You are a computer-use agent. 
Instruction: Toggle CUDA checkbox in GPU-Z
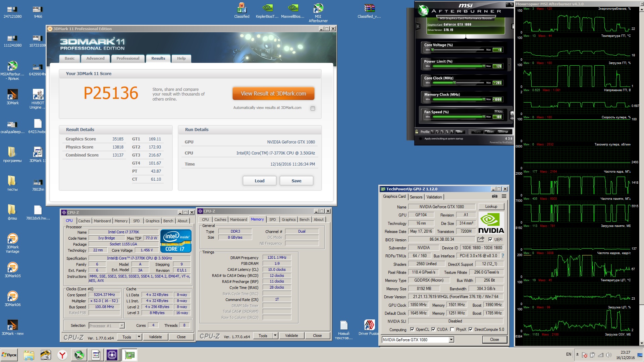(x=433, y=329)
